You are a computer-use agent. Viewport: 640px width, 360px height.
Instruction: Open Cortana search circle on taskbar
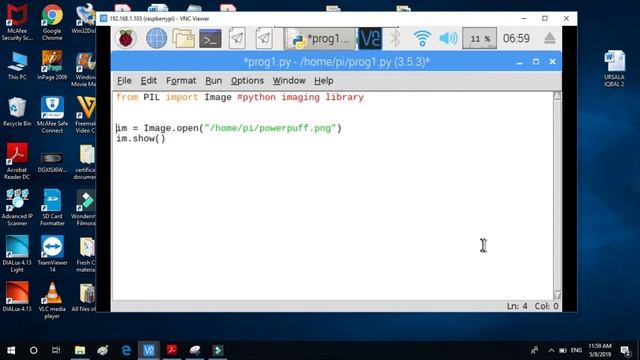[33, 350]
